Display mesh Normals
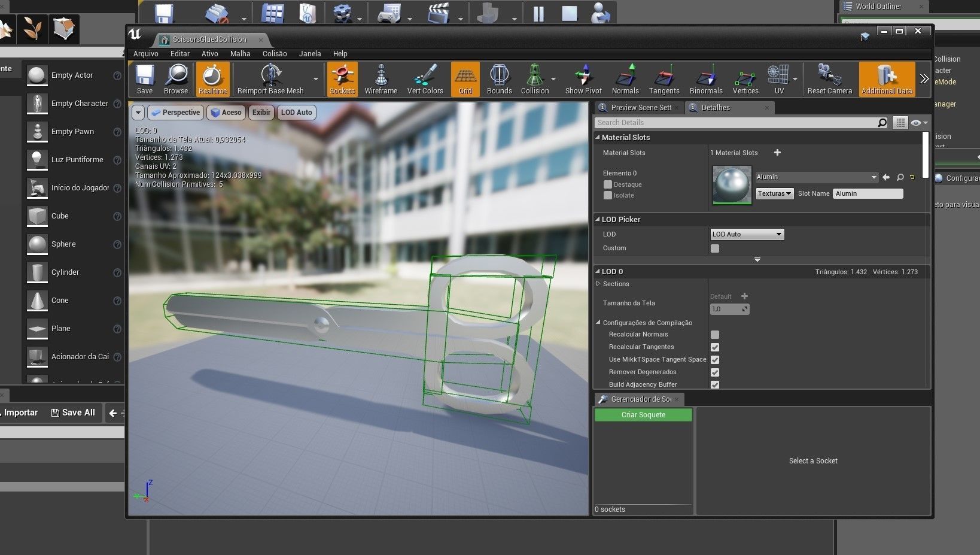Viewport: 980px width, 555px height. 625,80
